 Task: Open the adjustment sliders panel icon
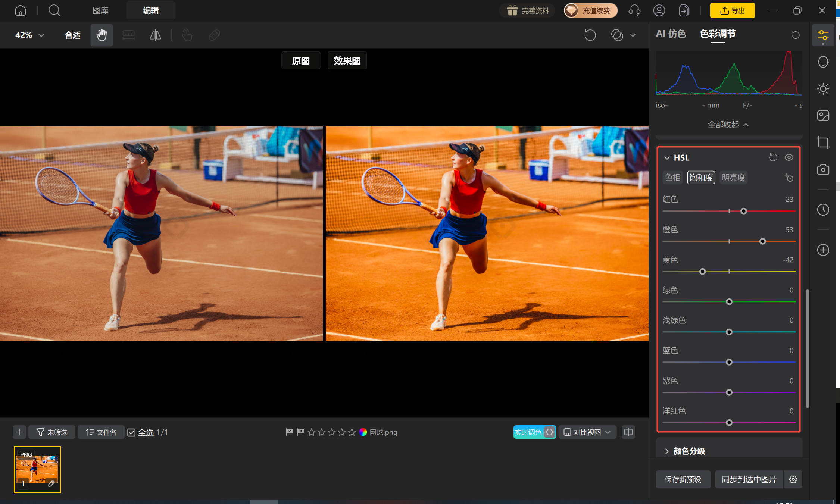coord(823,35)
